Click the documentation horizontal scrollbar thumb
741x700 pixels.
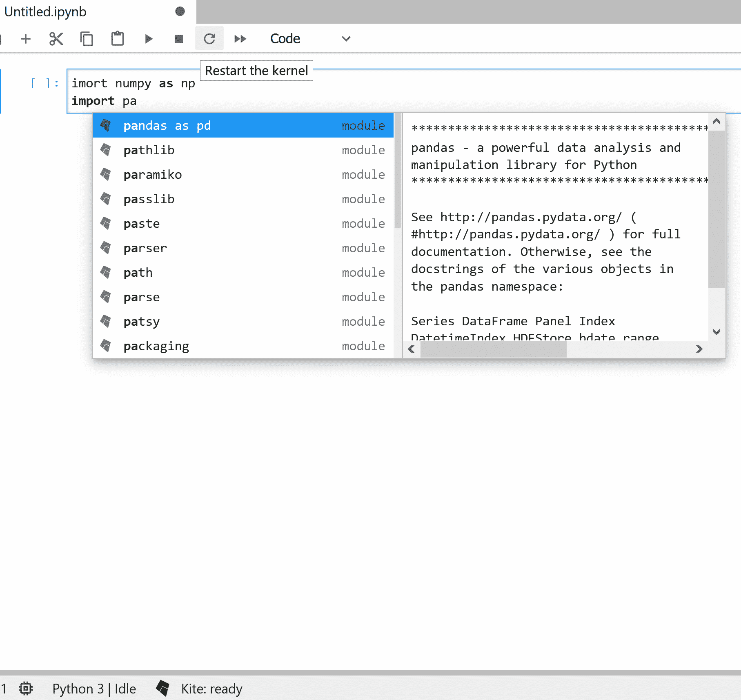coord(493,349)
